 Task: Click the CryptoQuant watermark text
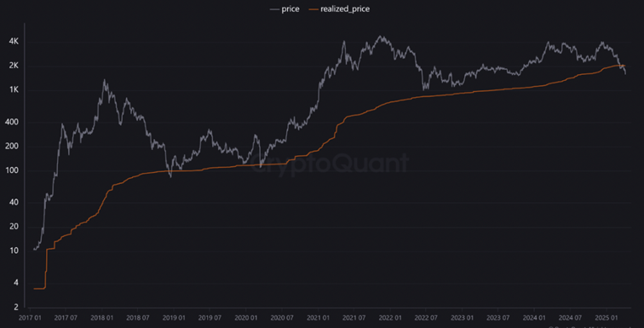coord(330,164)
